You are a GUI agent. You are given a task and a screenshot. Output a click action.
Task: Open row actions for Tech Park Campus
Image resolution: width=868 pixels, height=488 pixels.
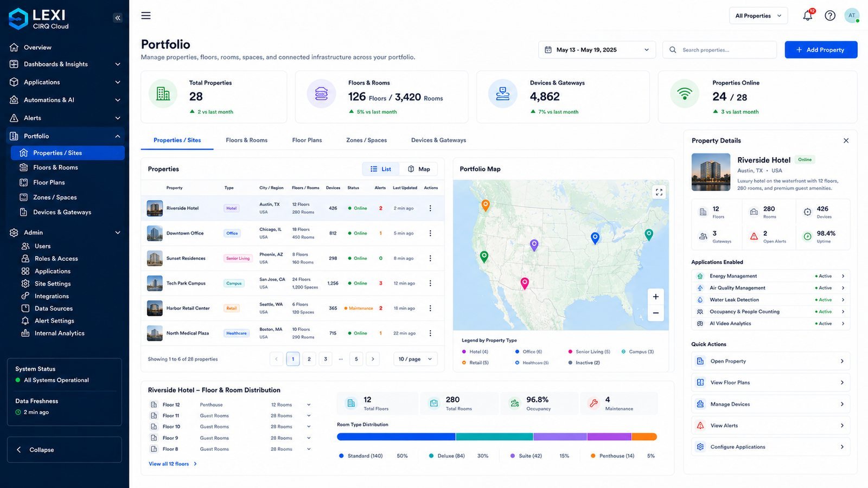430,283
